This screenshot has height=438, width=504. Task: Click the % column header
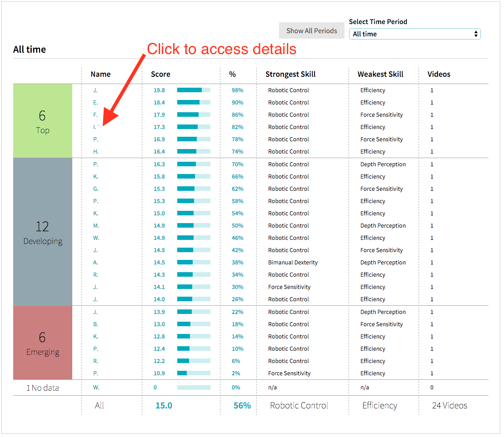point(232,74)
